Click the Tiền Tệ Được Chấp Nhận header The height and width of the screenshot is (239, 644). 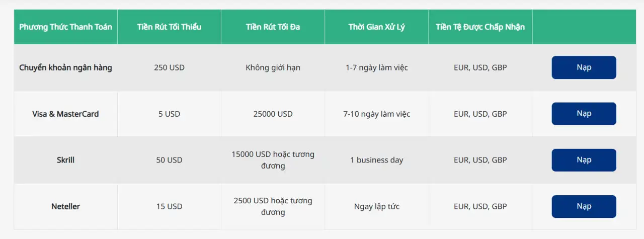480,27
